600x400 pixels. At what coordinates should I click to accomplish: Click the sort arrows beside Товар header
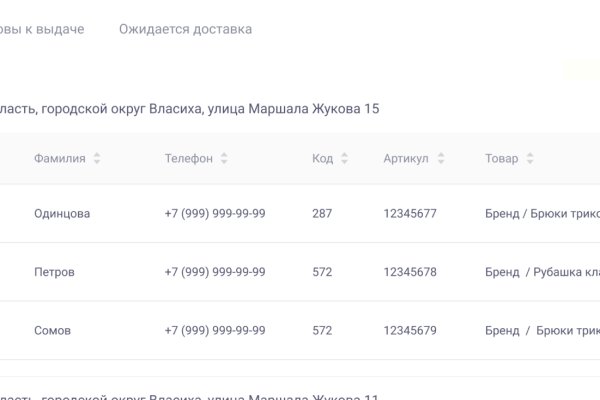click(530, 158)
